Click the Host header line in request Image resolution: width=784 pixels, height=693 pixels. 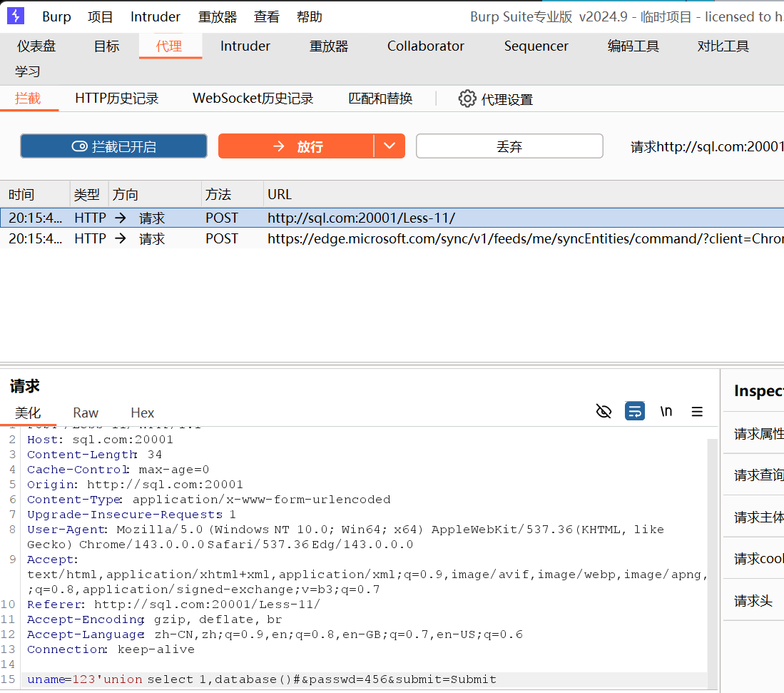100,440
